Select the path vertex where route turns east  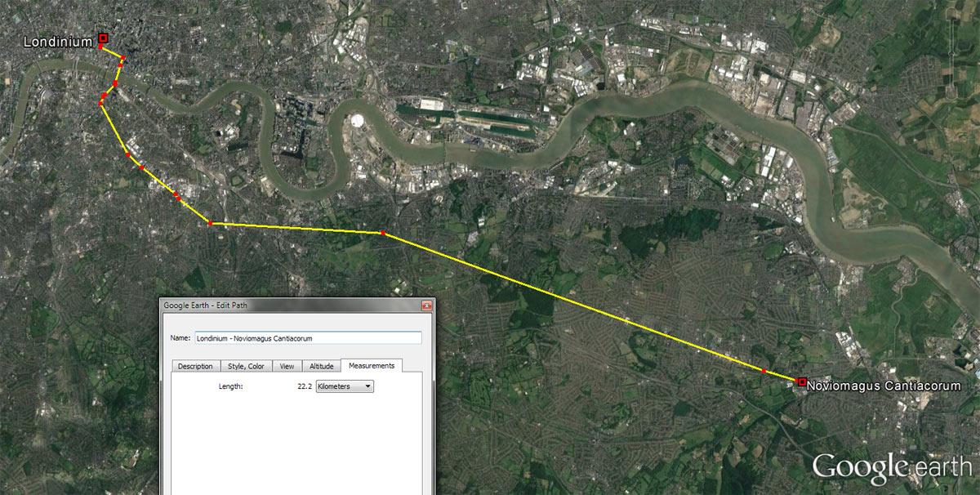pyautogui.click(x=210, y=223)
